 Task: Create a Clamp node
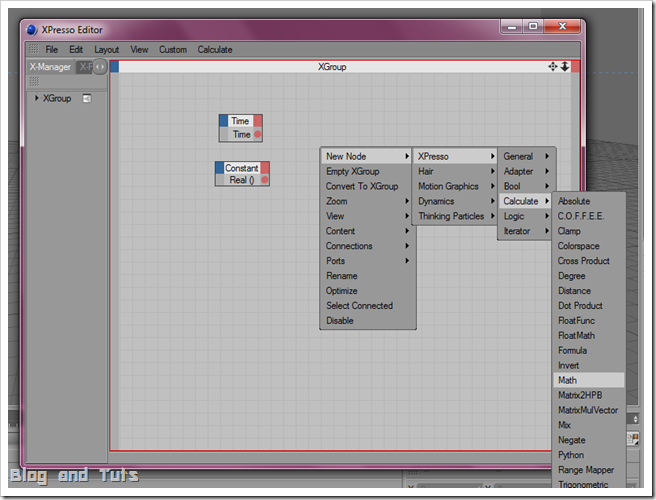(589, 231)
